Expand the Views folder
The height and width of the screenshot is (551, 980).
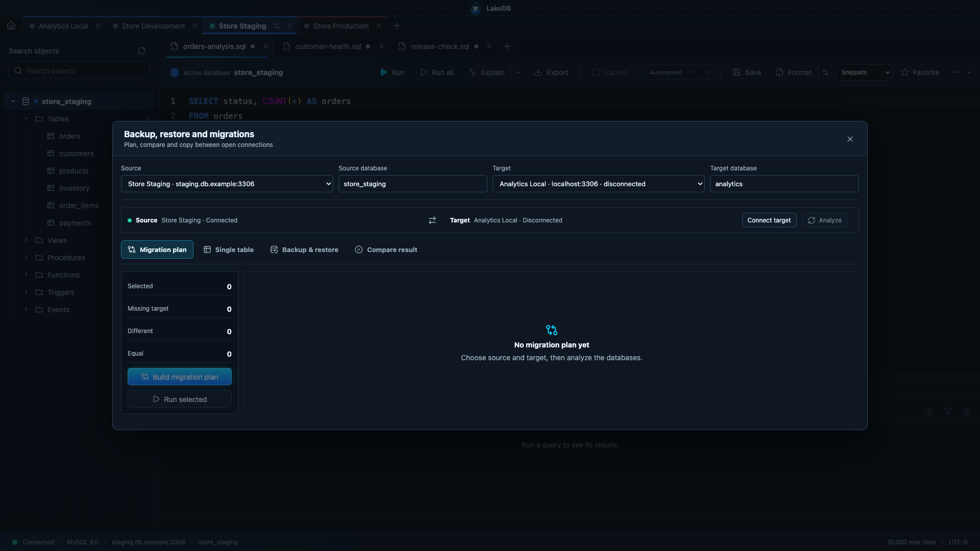(x=26, y=240)
